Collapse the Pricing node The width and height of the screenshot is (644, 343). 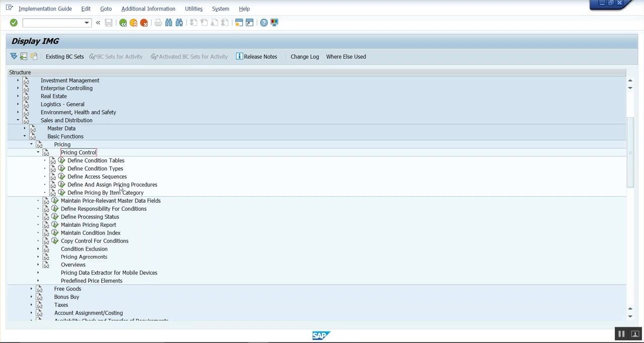(31, 144)
